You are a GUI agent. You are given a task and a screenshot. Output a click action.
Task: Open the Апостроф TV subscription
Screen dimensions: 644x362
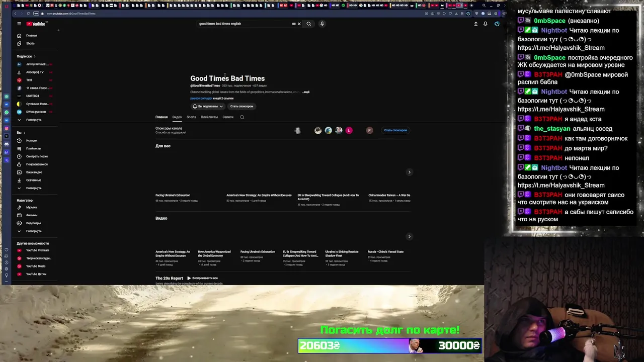(x=35, y=72)
